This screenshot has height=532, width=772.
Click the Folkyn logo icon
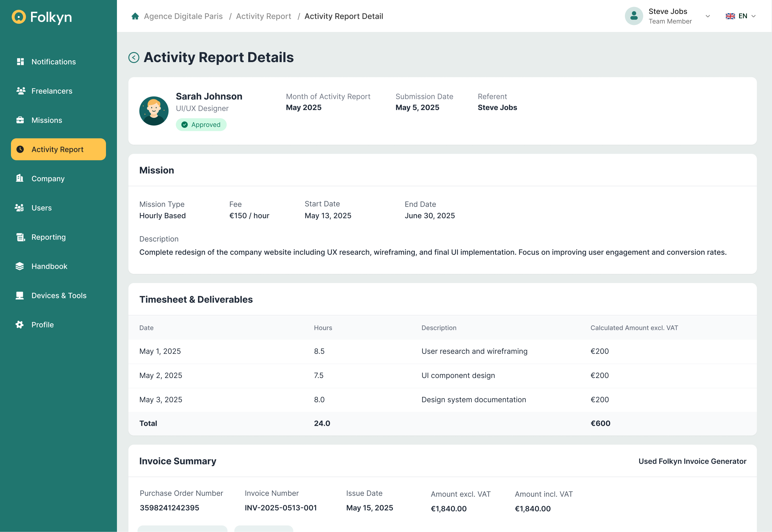coord(18,17)
